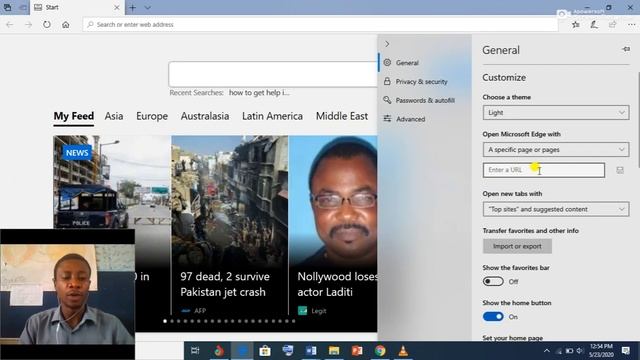Pin the settings pane
Image resolution: width=640 pixels, height=360 pixels.
click(x=626, y=49)
